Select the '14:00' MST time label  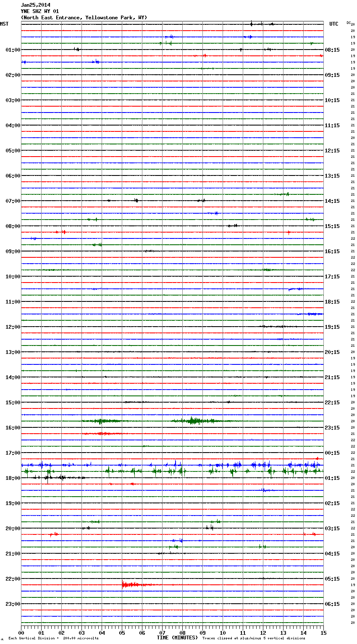(13, 377)
